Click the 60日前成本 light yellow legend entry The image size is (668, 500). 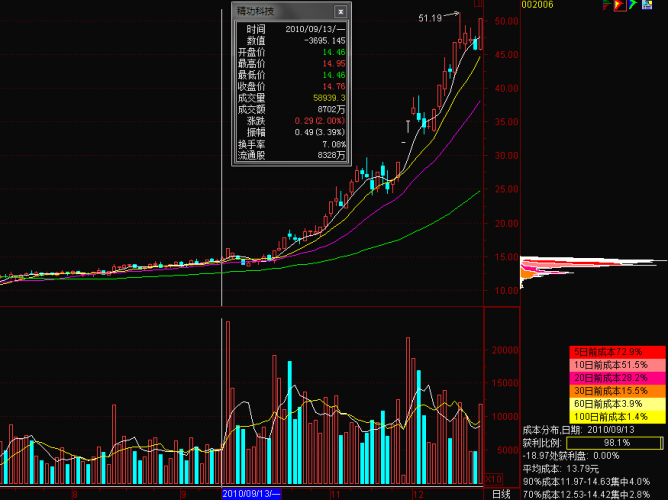[617, 403]
